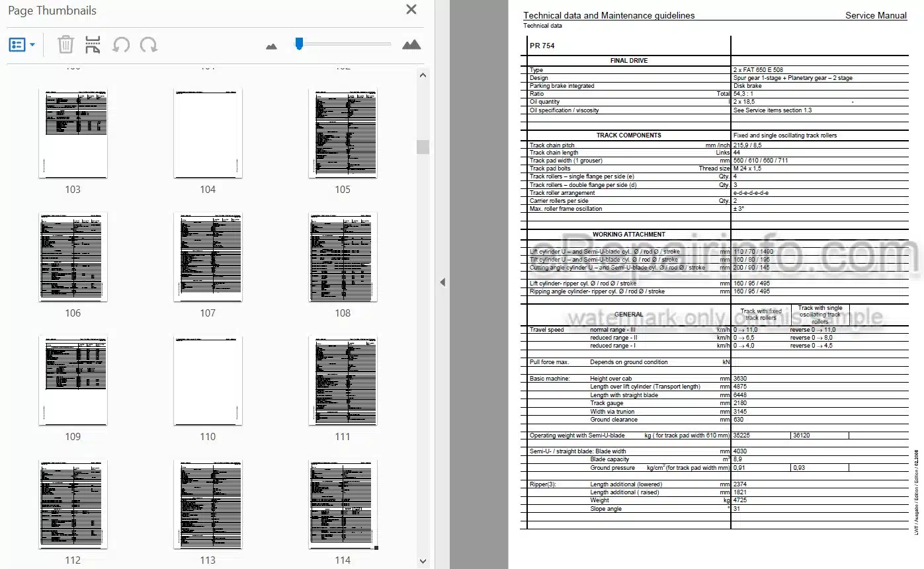Enlarge thumbnail size with large mountain icon
Image resolution: width=924 pixels, height=569 pixels.
pyautogui.click(x=411, y=44)
